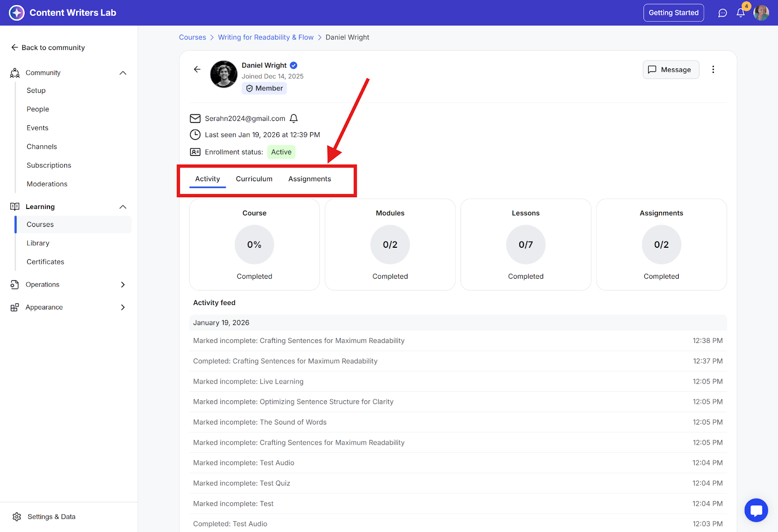Open Channels in the sidebar

[x=42, y=147]
